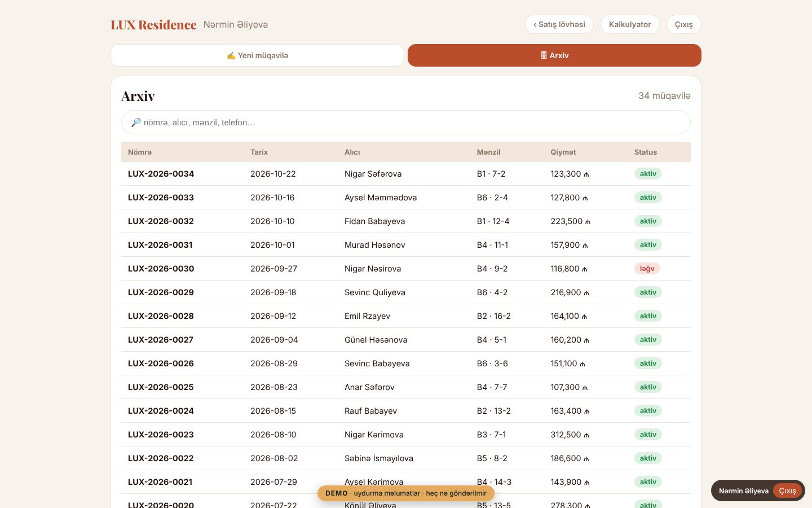This screenshot has height=508, width=812.
Task: Click buyer Rauf Babayev
Action: 370,411
